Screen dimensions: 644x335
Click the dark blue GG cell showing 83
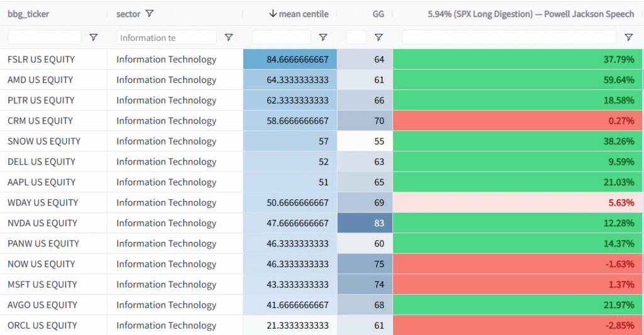click(365, 223)
